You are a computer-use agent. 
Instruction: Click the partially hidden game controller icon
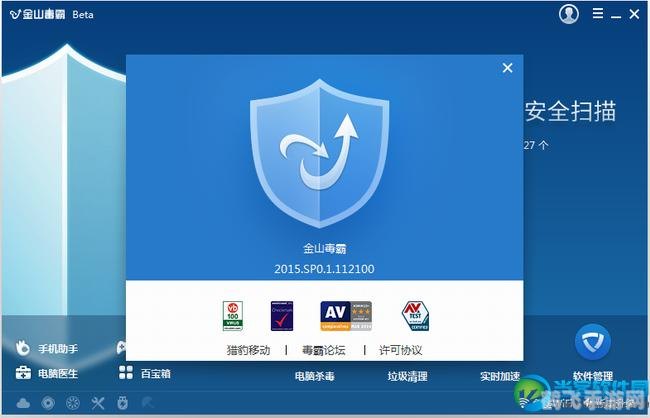pos(121,348)
